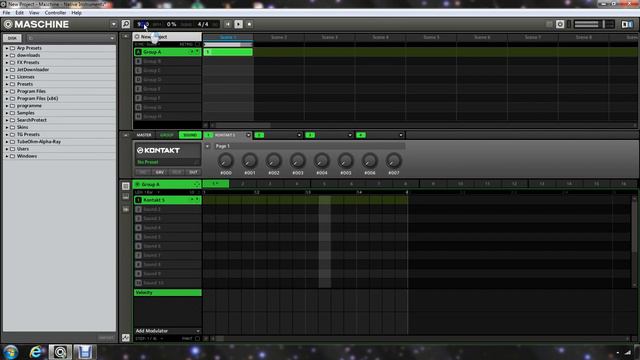The image size is (640, 360).
Task: Open the Add Modulator dropdown
Action: 167,331
